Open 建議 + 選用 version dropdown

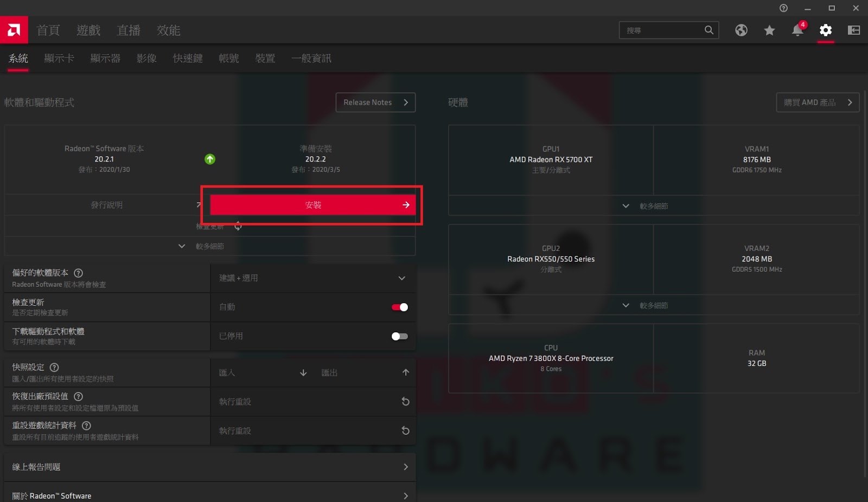[313, 278]
